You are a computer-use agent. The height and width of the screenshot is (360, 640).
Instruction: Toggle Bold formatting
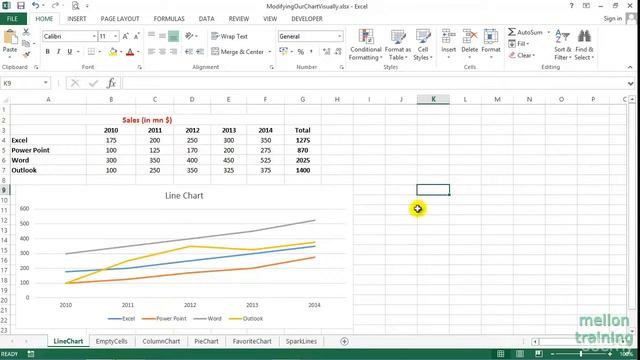(47, 51)
